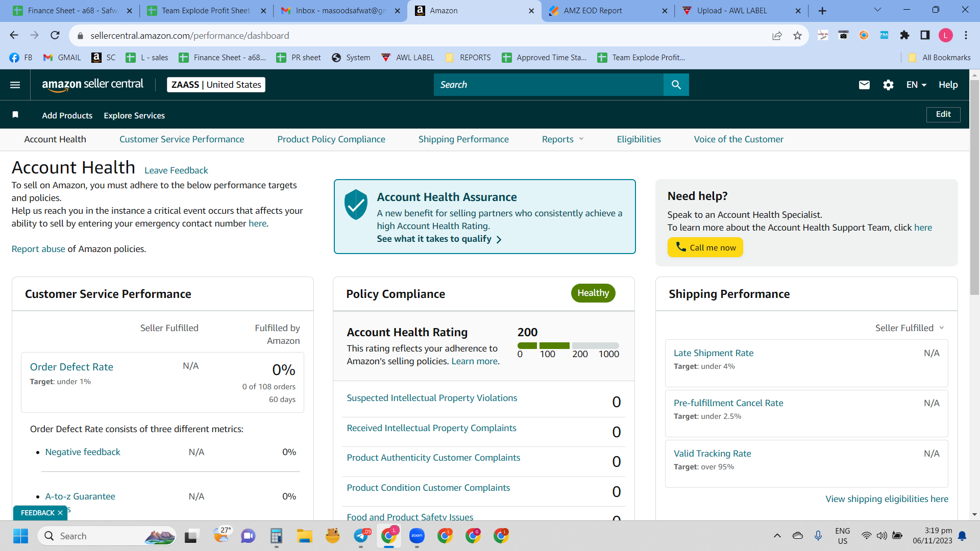The width and height of the screenshot is (980, 551).
Task: Open the AWL LABEL bookmark
Action: (408, 58)
